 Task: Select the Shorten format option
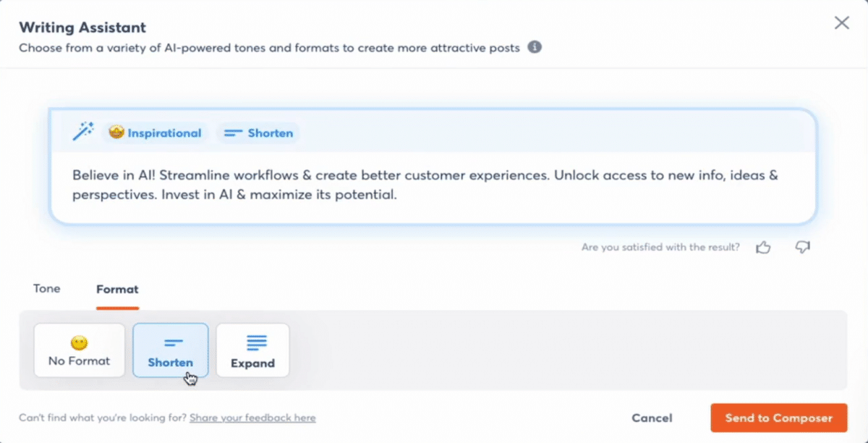pyautogui.click(x=171, y=350)
